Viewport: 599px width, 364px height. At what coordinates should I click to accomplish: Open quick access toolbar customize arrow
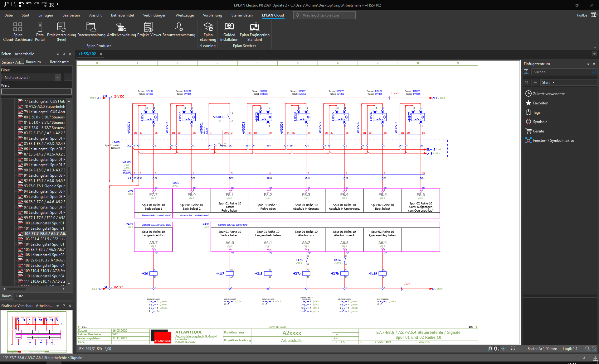click(x=58, y=5)
